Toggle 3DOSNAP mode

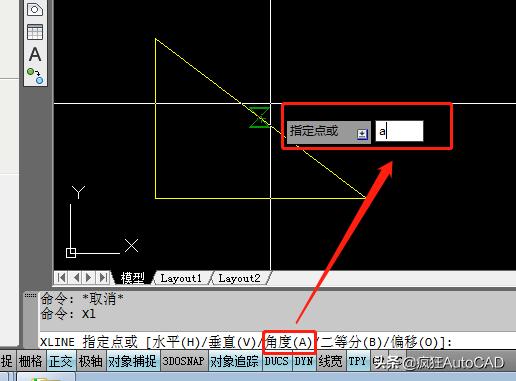click(183, 361)
